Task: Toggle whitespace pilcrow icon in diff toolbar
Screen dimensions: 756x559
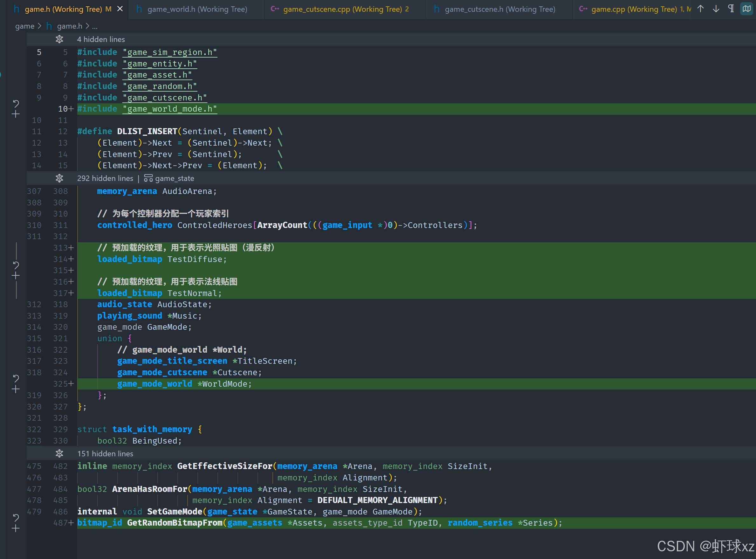Action: click(731, 9)
